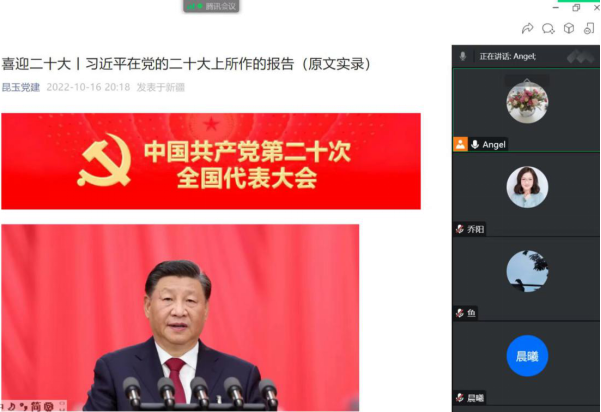Image resolution: width=601 pixels, height=412 pixels.
Task: Toggle 晨曦's muted microphone icon
Action: [x=460, y=397]
